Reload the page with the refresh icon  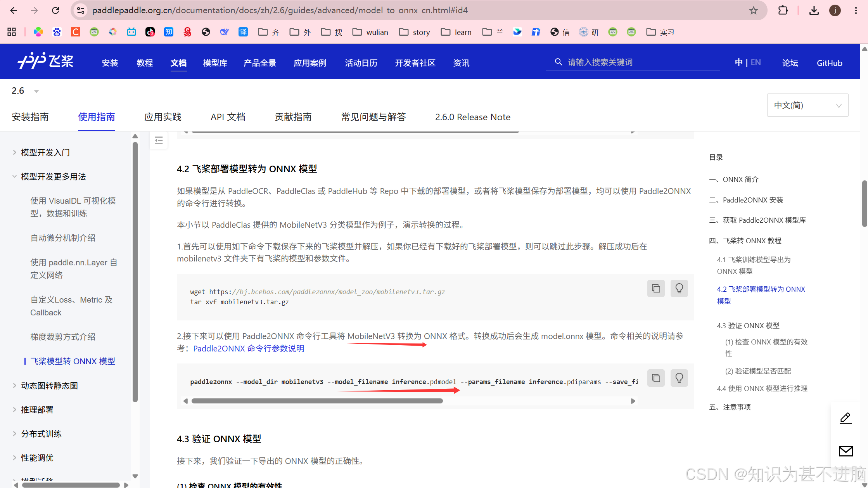pyautogui.click(x=55, y=10)
